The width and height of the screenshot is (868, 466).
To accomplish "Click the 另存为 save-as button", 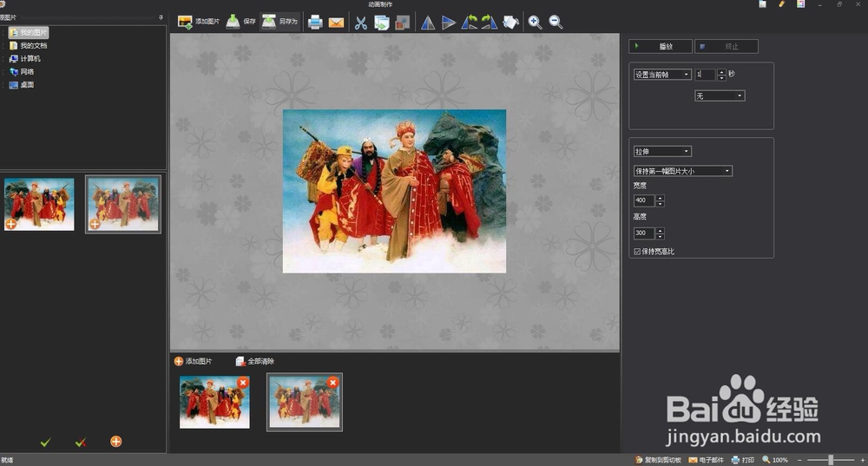I will (x=279, y=22).
